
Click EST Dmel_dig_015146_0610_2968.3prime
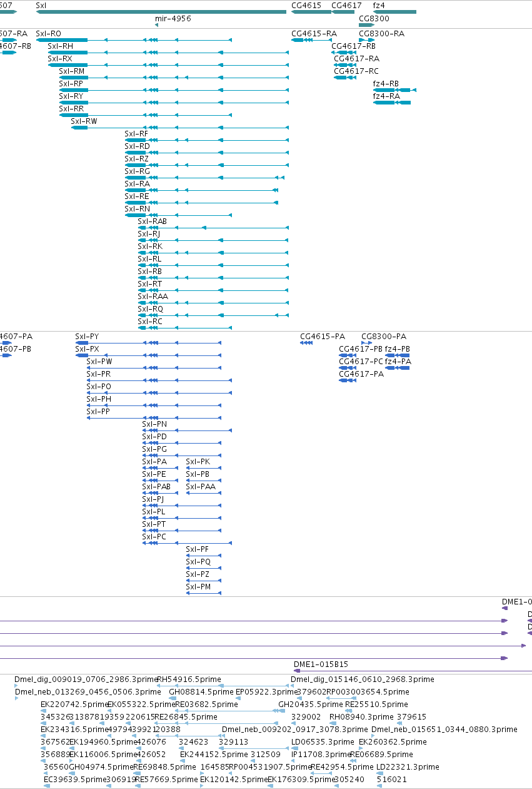click(363, 680)
